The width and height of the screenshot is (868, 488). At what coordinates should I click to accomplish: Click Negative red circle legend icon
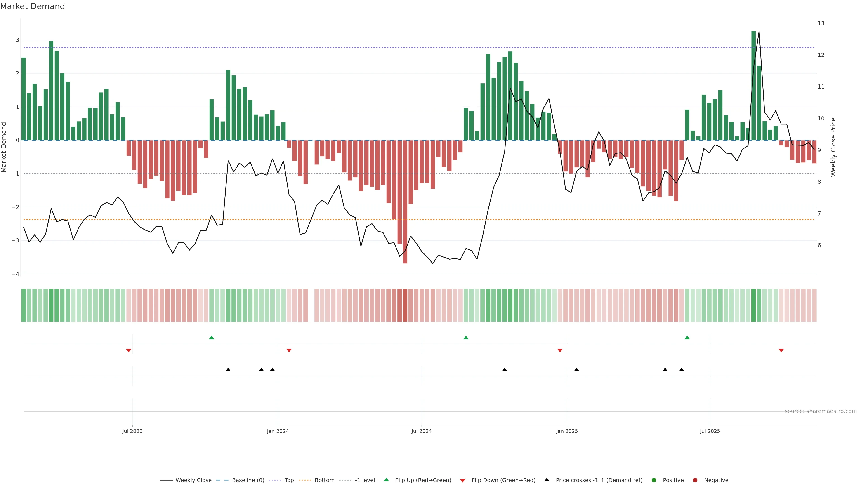pos(695,480)
